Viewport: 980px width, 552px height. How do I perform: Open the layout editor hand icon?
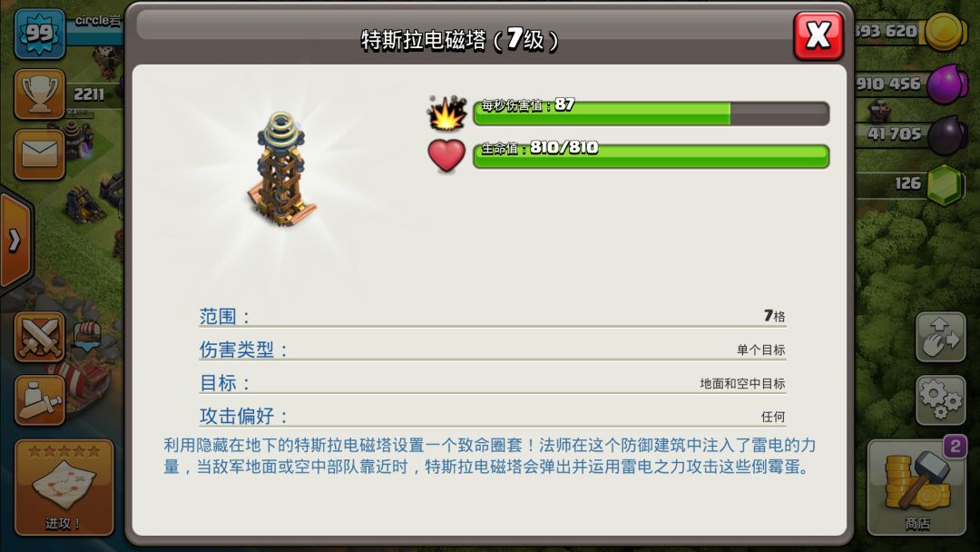coord(941,337)
